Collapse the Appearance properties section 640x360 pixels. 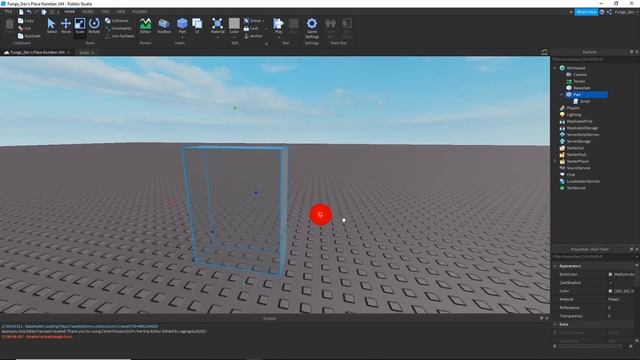coord(555,266)
